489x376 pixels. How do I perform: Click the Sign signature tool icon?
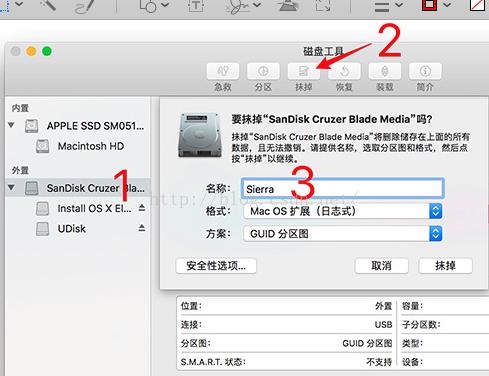[x=238, y=6]
